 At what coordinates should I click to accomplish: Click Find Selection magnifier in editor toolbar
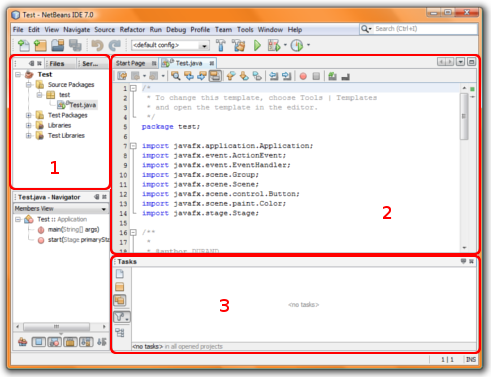click(x=176, y=76)
